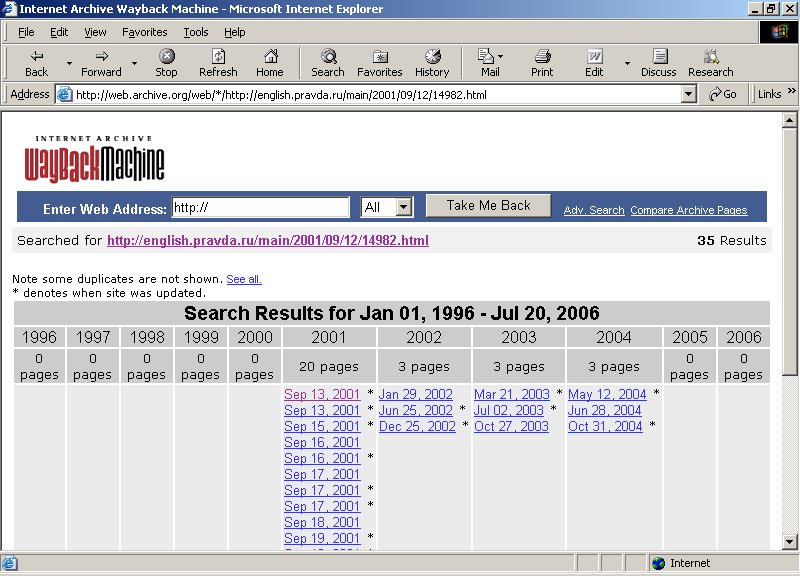Click the page icon in the Address bar
This screenshot has height=576, width=800.
click(x=65, y=94)
